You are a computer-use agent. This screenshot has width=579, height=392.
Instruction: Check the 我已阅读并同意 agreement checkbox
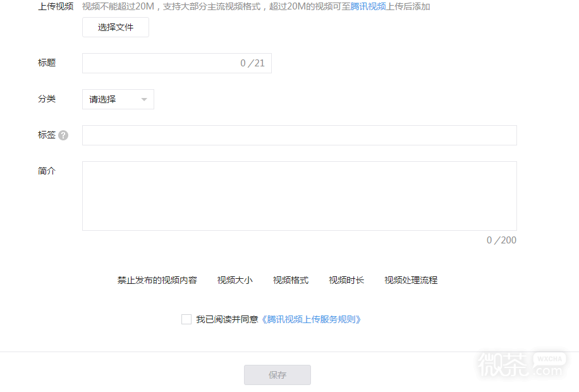point(186,319)
